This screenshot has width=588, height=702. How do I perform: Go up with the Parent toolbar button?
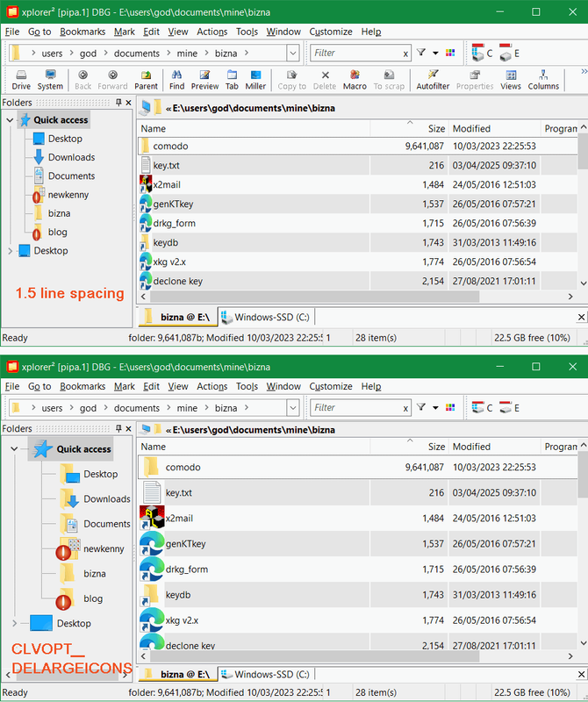coord(146,80)
